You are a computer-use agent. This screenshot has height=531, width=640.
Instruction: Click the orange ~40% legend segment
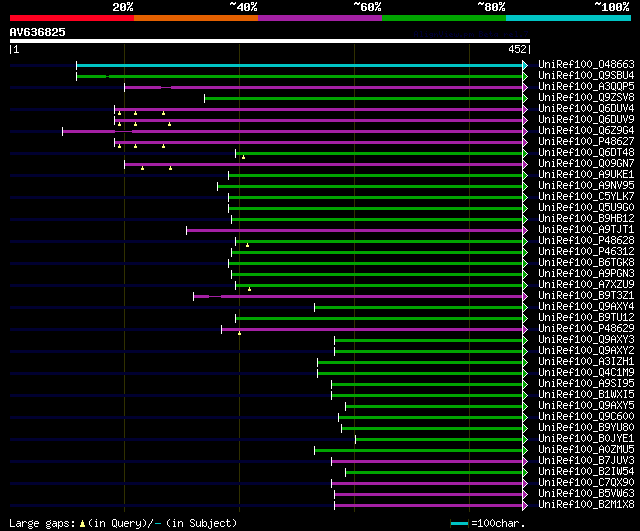point(196,18)
